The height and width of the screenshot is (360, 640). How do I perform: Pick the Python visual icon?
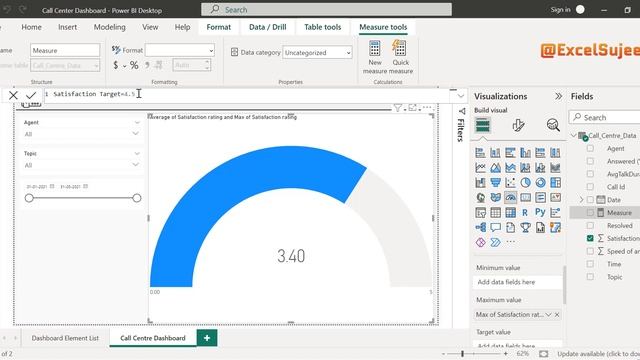(x=540, y=213)
